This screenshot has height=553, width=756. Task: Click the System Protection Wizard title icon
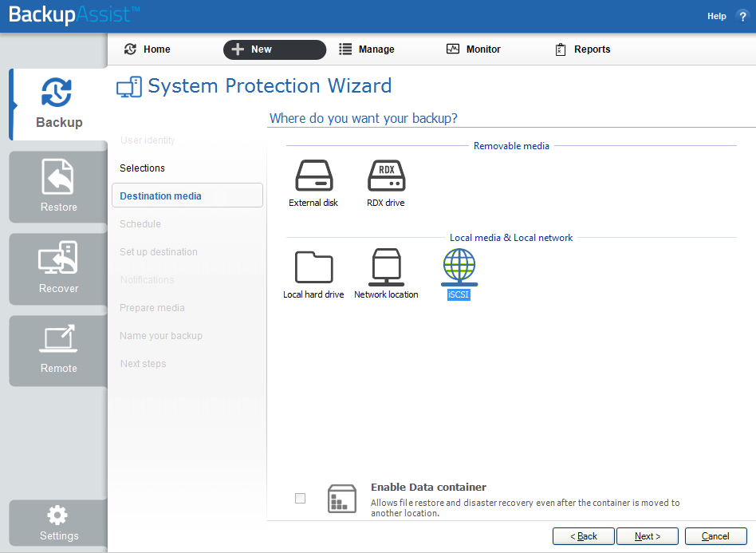coord(129,87)
